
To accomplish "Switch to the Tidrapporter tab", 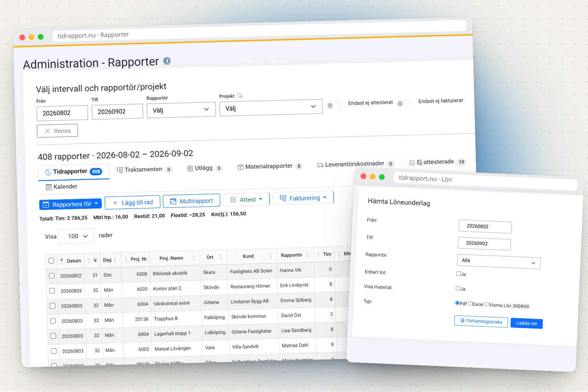I will point(74,172).
